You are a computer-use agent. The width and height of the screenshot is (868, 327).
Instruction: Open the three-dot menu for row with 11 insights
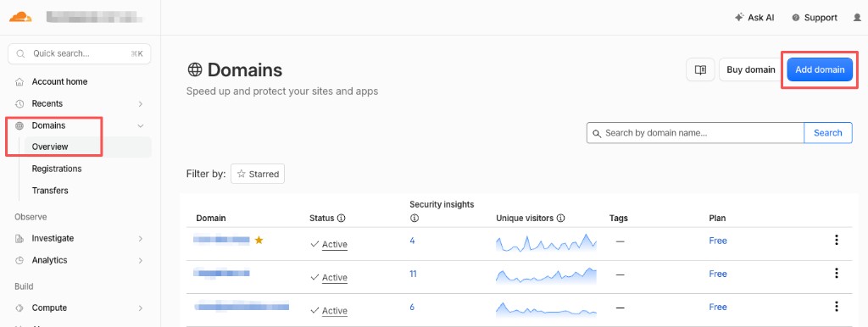(837, 274)
